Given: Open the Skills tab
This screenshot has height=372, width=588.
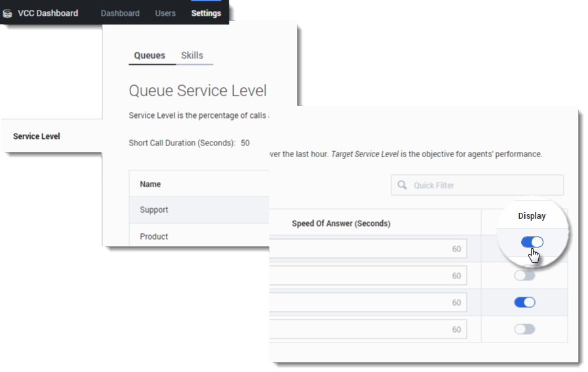Looking at the screenshot, I should pos(192,56).
